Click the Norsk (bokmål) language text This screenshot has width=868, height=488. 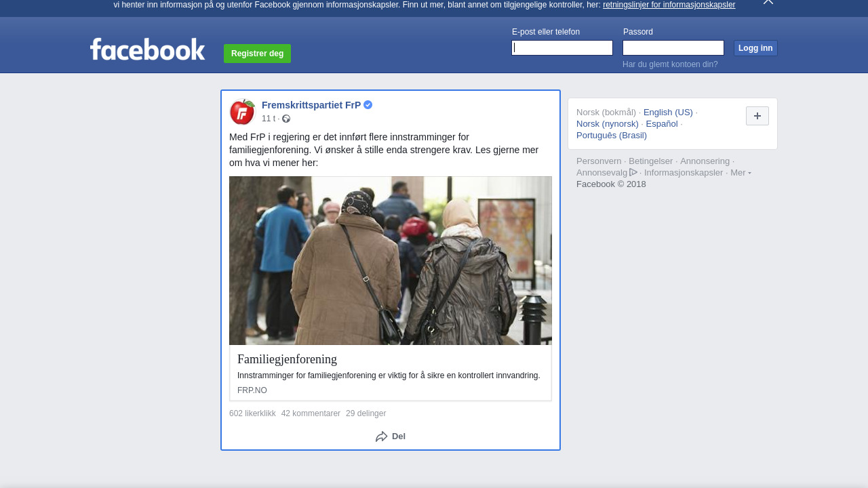coord(606,113)
